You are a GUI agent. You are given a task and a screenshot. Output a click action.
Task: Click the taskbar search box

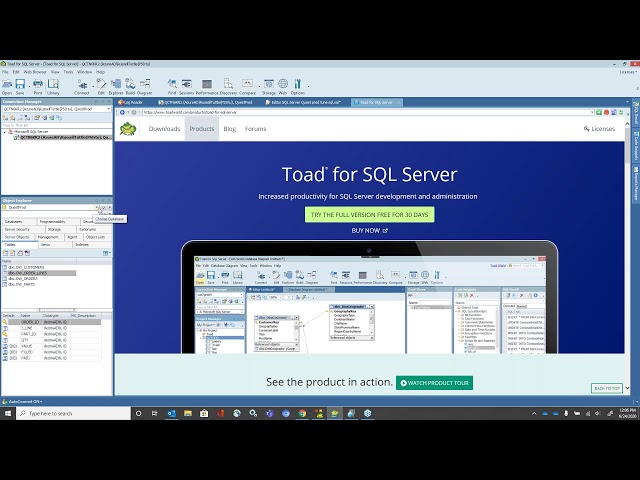[x=73, y=413]
